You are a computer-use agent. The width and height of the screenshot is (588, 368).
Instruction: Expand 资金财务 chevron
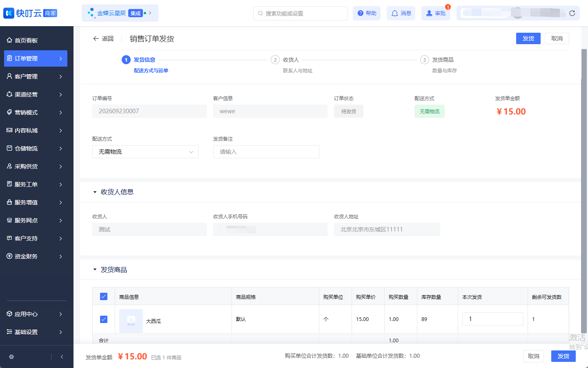60,256
